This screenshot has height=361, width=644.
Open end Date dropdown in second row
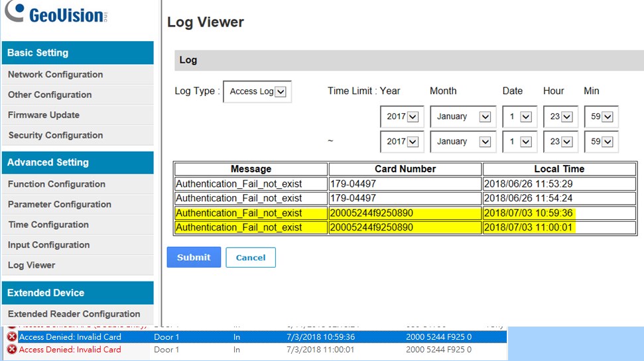click(519, 142)
